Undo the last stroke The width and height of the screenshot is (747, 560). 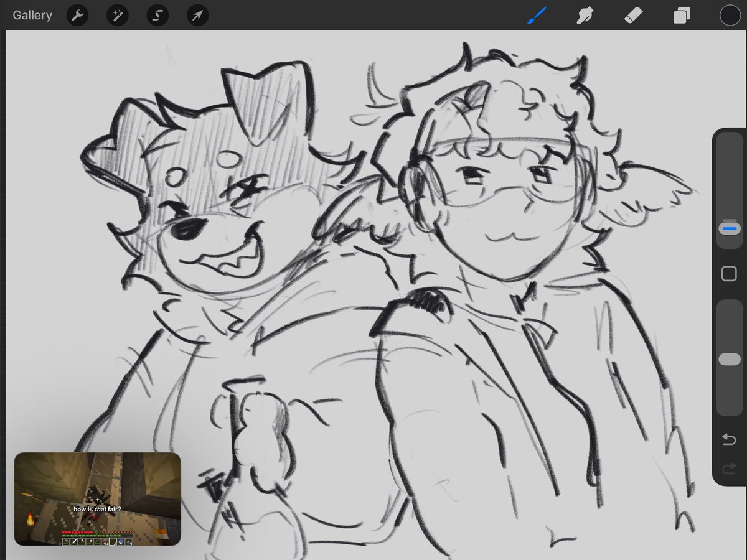pyautogui.click(x=729, y=440)
